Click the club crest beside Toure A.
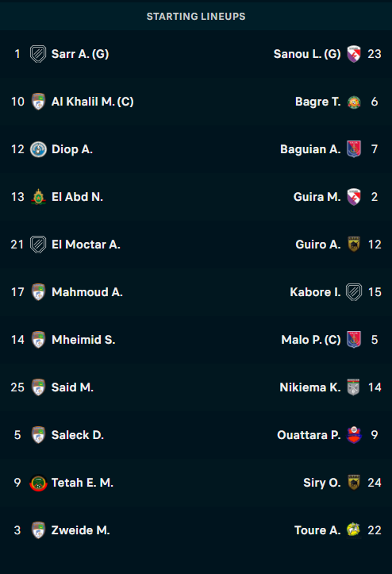392x574 pixels. [x=354, y=530]
